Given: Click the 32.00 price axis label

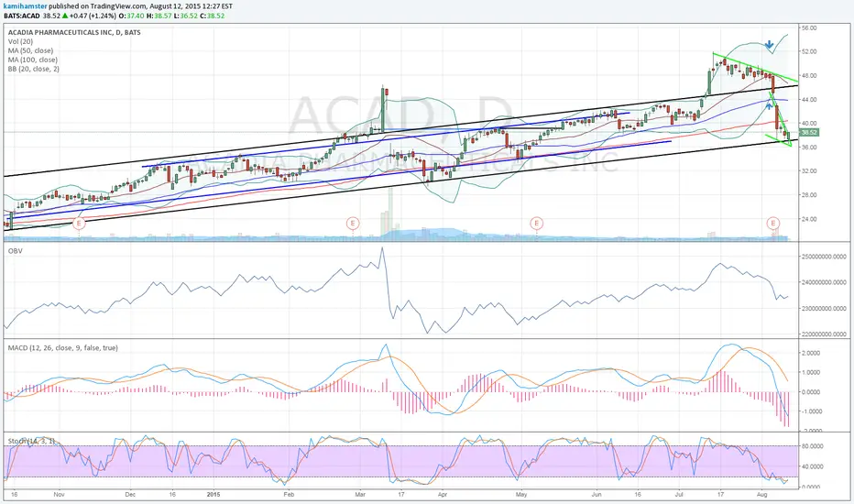Looking at the screenshot, I should (809, 171).
